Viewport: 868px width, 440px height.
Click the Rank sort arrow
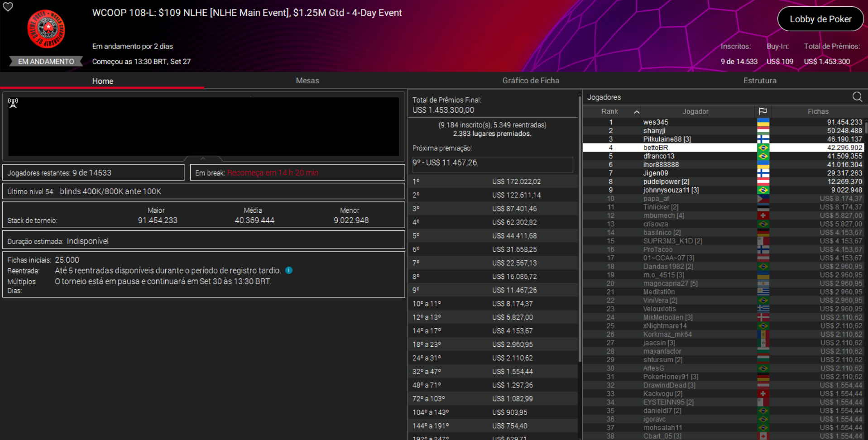637,112
